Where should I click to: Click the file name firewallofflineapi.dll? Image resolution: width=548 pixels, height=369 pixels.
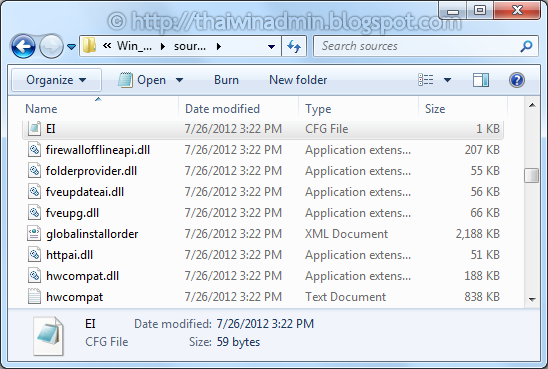pos(98,150)
